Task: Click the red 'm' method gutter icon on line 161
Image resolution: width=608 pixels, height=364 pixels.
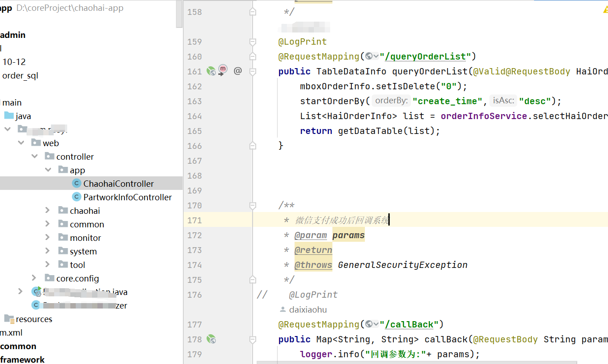Action: coord(223,69)
